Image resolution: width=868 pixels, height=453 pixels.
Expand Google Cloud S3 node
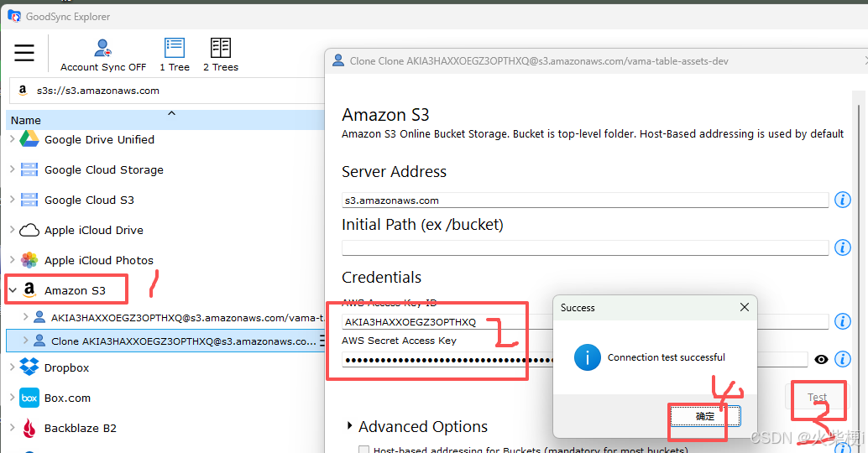tap(13, 200)
